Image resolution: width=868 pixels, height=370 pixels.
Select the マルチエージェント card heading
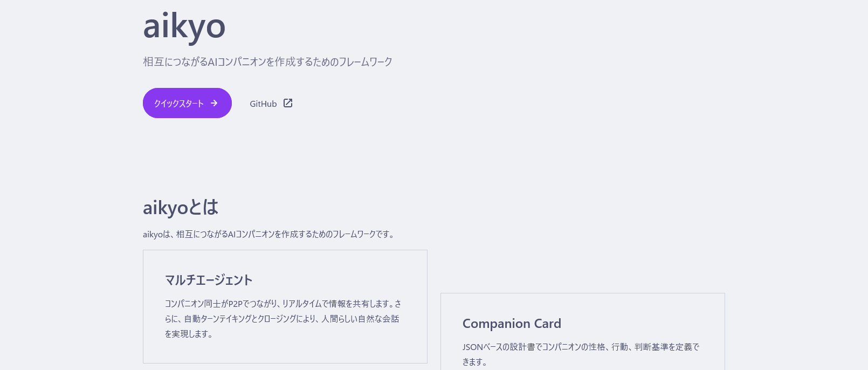(209, 280)
